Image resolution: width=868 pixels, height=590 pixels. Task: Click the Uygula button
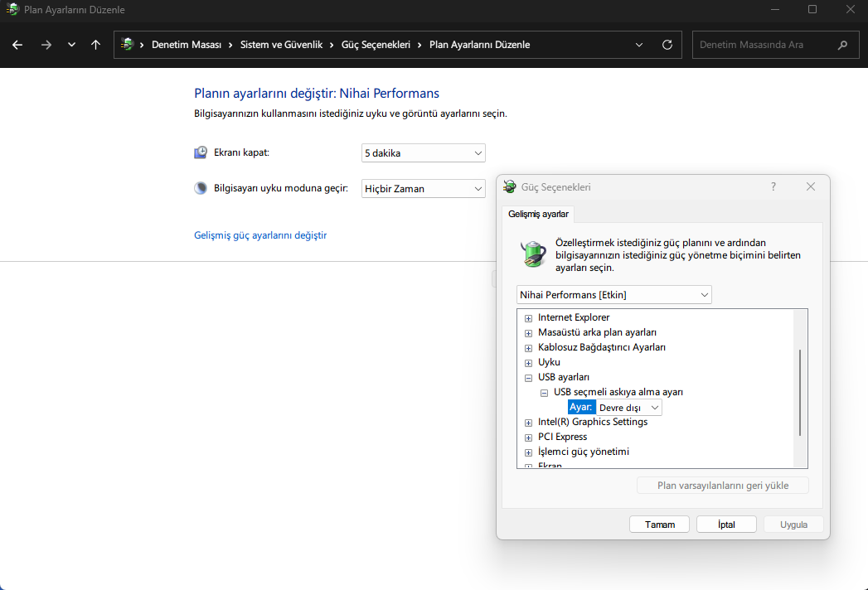click(x=793, y=525)
